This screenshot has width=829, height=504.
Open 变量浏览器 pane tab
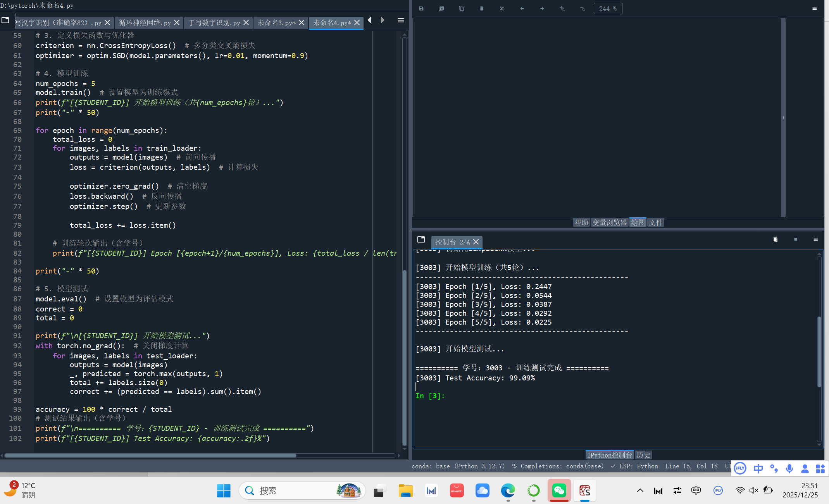(610, 222)
